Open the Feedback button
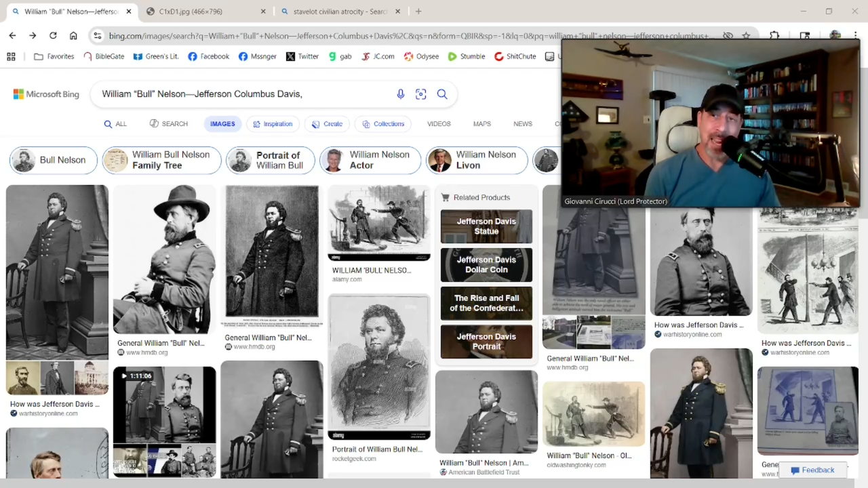Screen dimensions: 868x488 pos(812,470)
